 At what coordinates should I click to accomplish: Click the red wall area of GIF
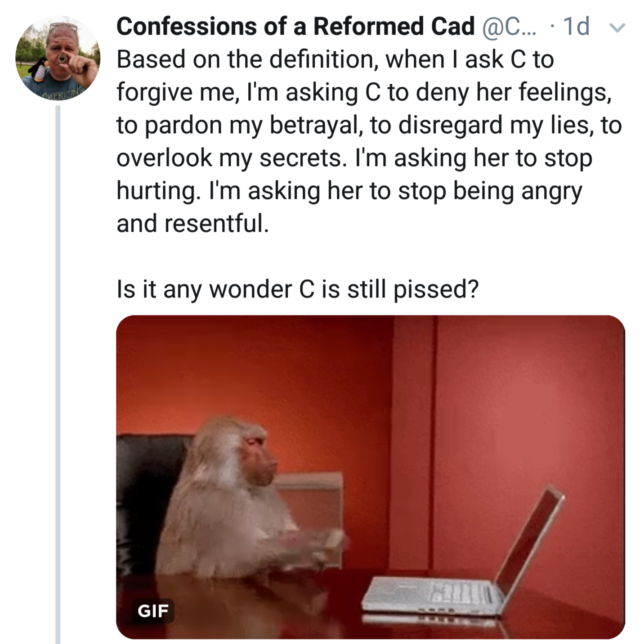pyautogui.click(x=531, y=405)
